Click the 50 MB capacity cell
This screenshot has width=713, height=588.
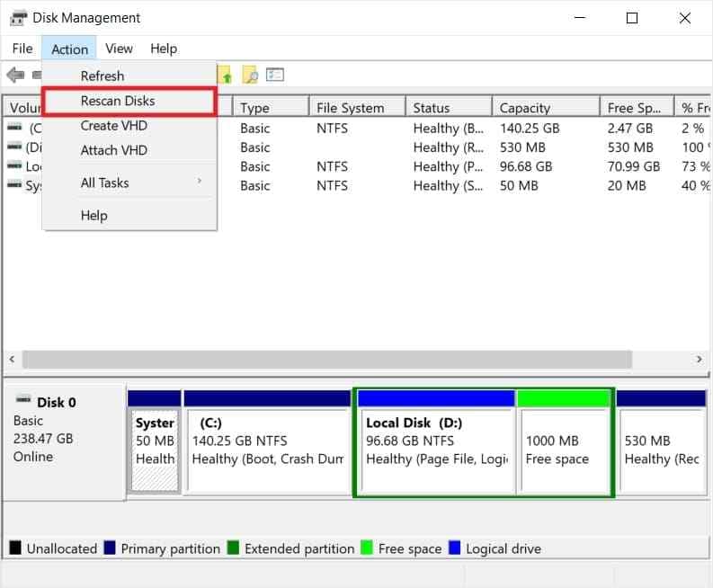point(519,185)
